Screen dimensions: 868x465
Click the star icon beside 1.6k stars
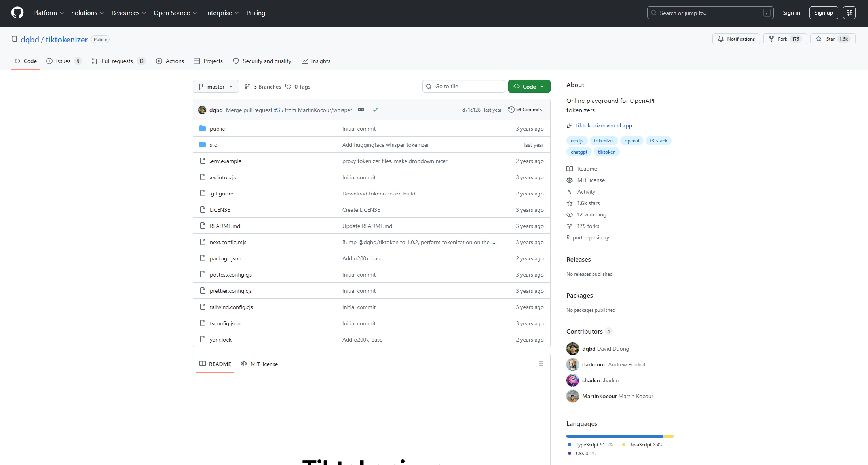(x=570, y=203)
